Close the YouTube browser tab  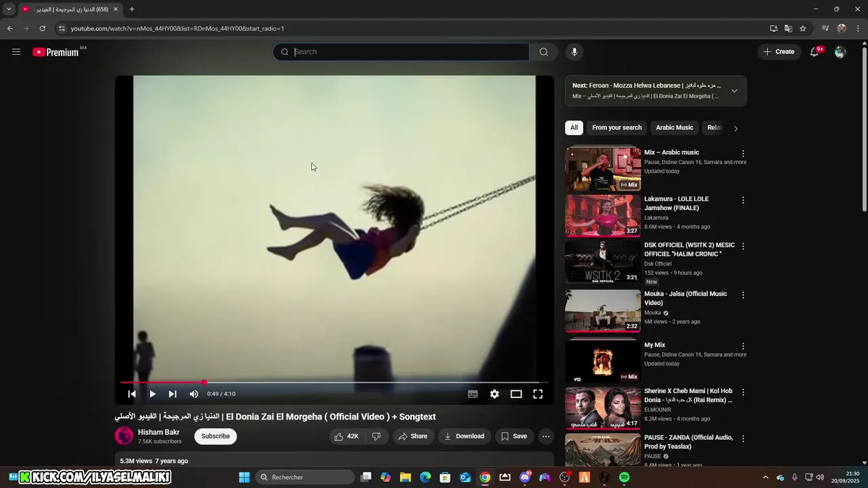click(116, 9)
